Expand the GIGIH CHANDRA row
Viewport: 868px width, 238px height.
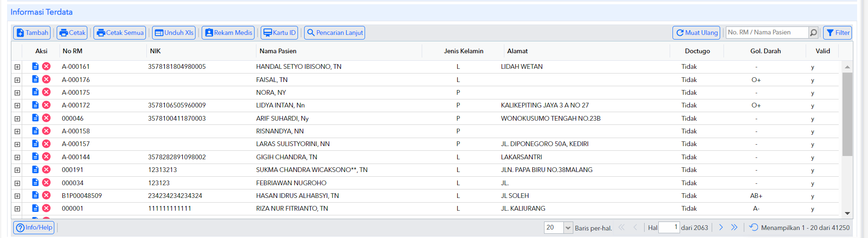click(17, 157)
